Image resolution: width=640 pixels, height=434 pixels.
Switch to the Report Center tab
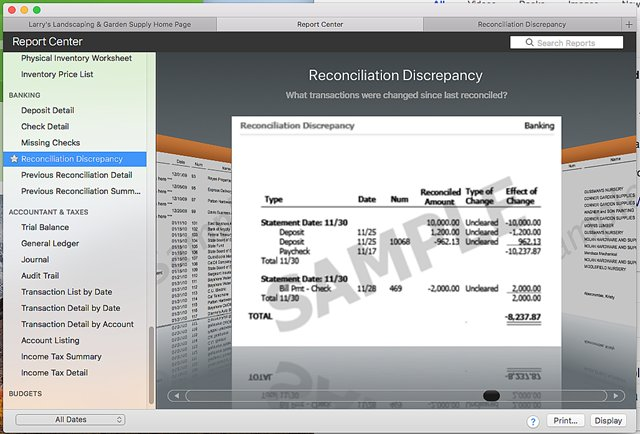click(x=320, y=24)
